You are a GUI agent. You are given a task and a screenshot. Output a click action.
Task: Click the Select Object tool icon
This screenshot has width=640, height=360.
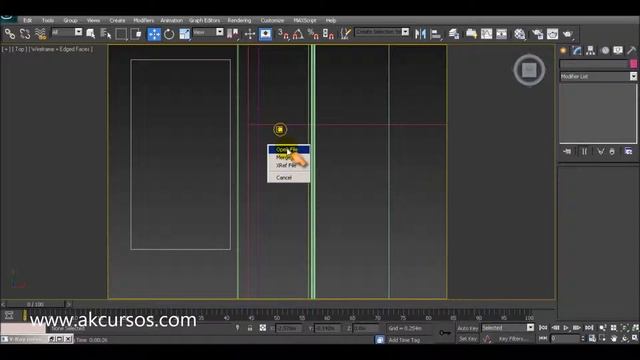(91, 34)
